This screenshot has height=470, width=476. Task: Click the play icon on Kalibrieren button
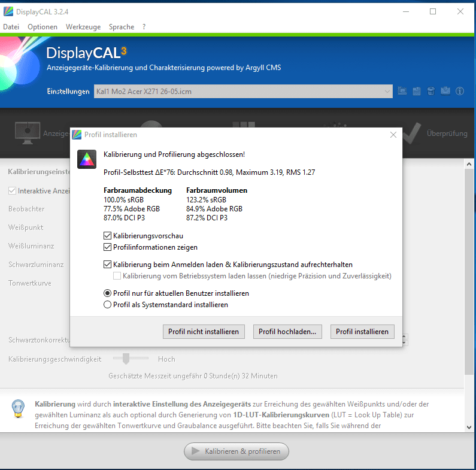(x=196, y=451)
